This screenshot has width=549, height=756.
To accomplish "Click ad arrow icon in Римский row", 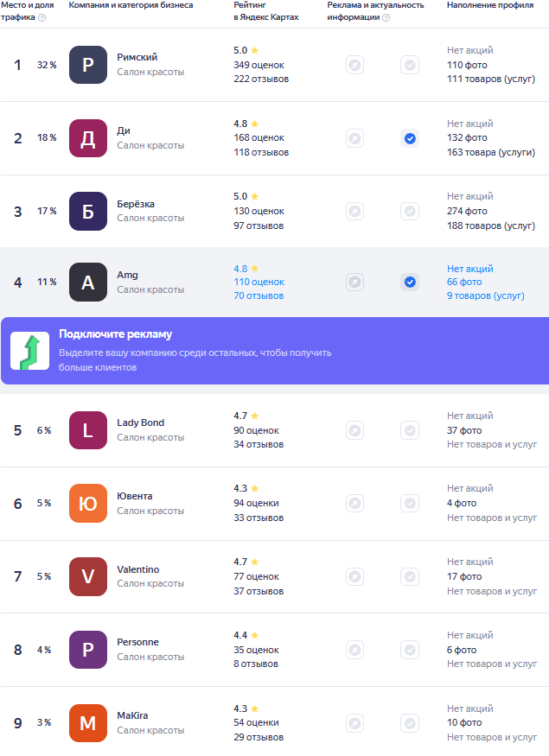I will coord(354,65).
